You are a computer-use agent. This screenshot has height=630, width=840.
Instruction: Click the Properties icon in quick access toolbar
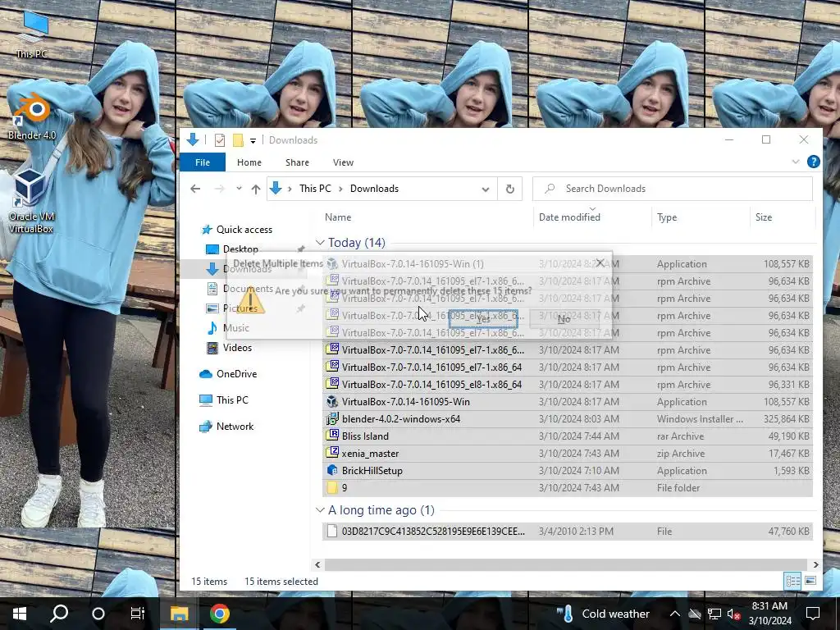220,140
